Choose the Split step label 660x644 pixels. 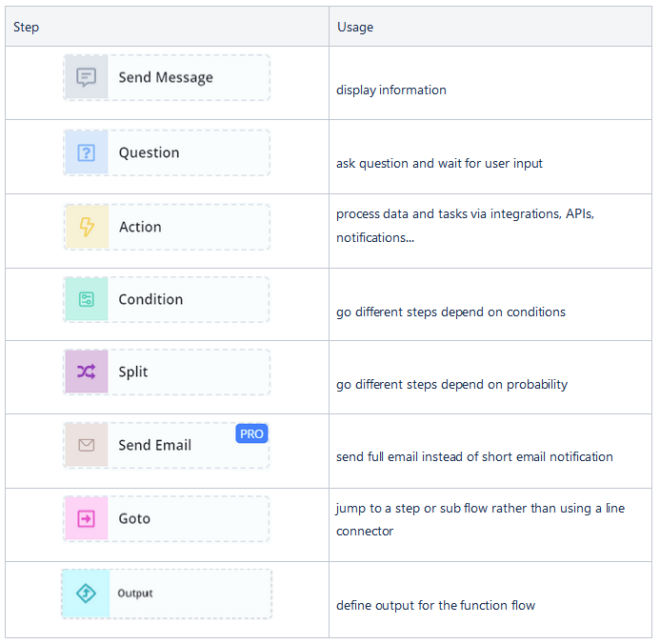pyautogui.click(x=133, y=372)
